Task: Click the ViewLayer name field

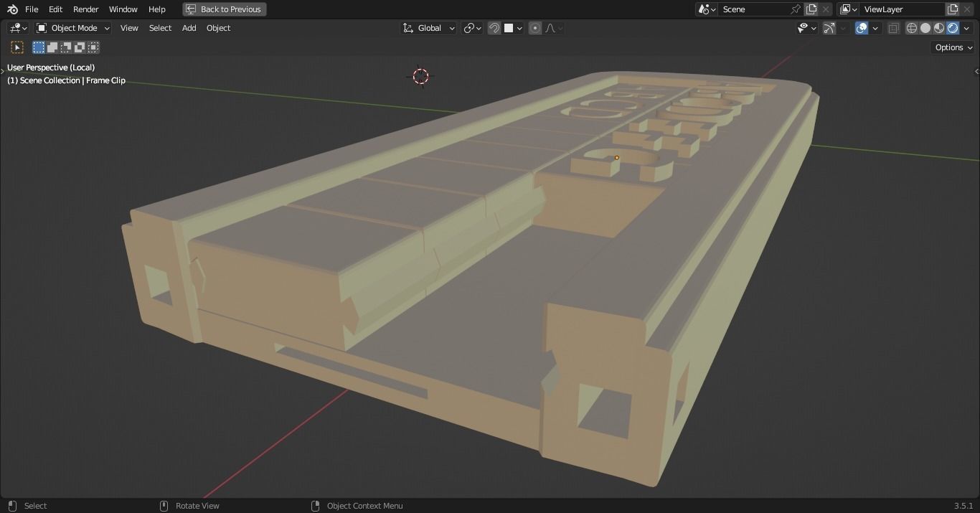Action: click(x=903, y=9)
